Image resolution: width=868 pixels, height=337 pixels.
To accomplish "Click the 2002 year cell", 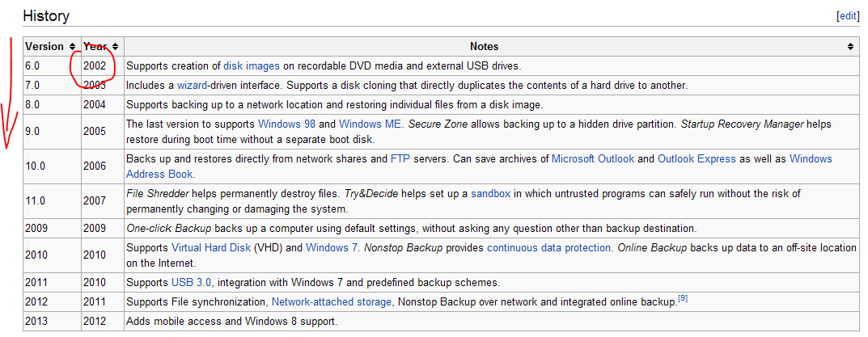I will coord(95,65).
